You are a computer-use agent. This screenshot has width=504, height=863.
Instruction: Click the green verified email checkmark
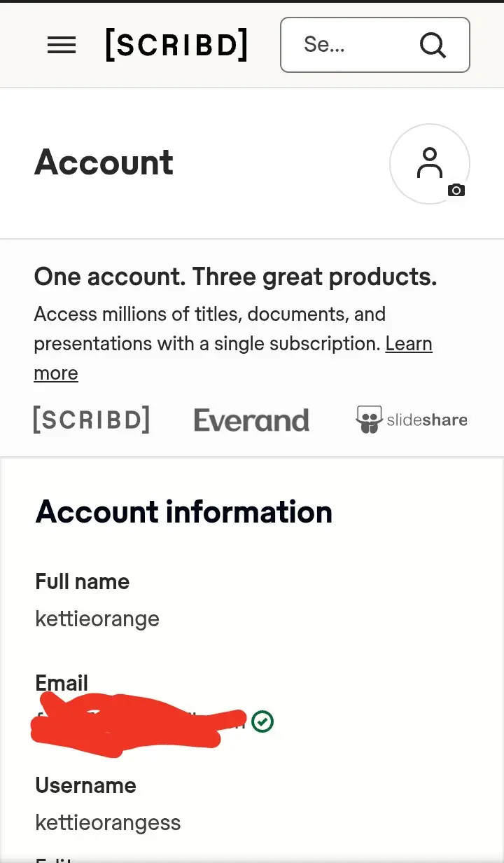click(262, 721)
